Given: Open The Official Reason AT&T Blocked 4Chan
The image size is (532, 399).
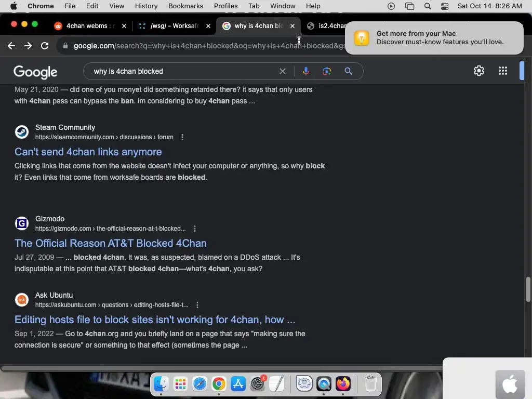Looking at the screenshot, I should pos(111,243).
